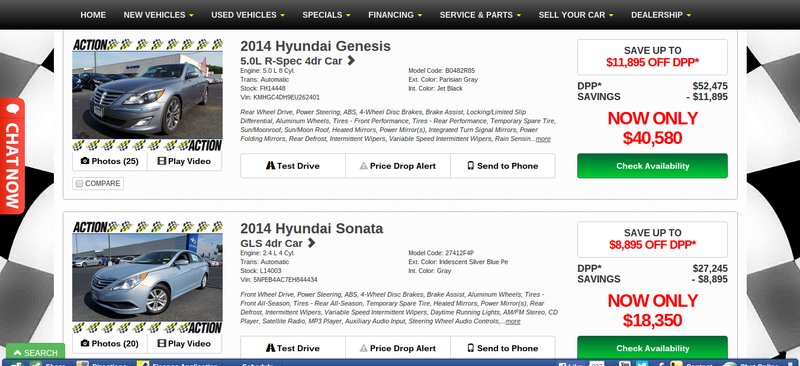The image size is (800, 366).
Task: Set Price Drop Alert on the Genesis
Action: pos(397,166)
